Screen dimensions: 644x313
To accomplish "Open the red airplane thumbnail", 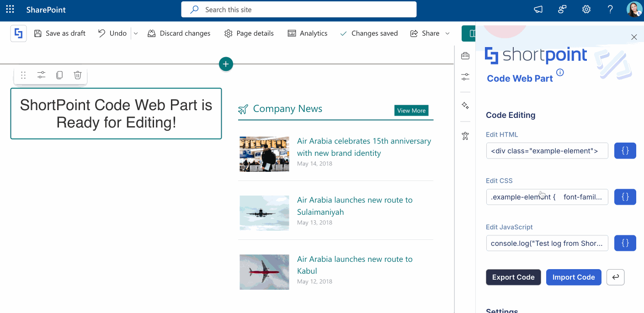I will pyautogui.click(x=264, y=272).
